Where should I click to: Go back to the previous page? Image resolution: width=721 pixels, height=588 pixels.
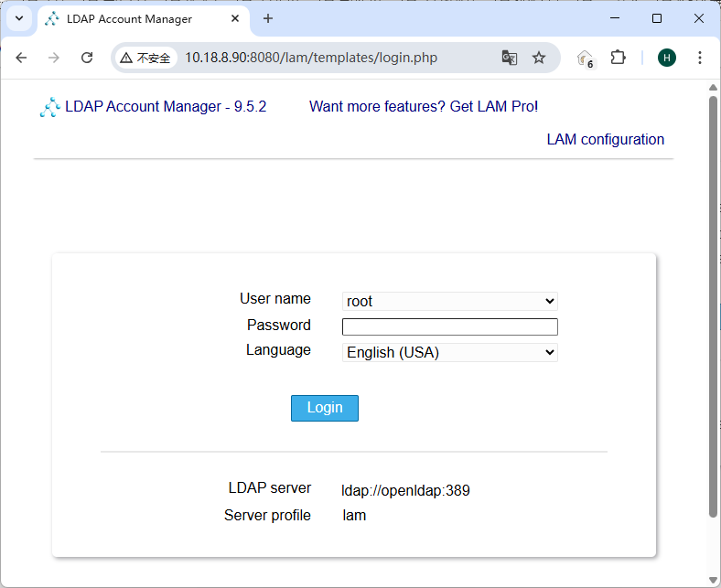(21, 58)
